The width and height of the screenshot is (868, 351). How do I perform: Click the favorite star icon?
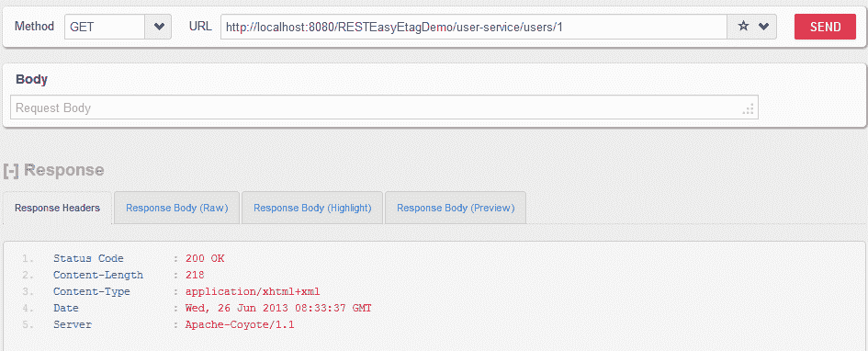click(x=743, y=27)
